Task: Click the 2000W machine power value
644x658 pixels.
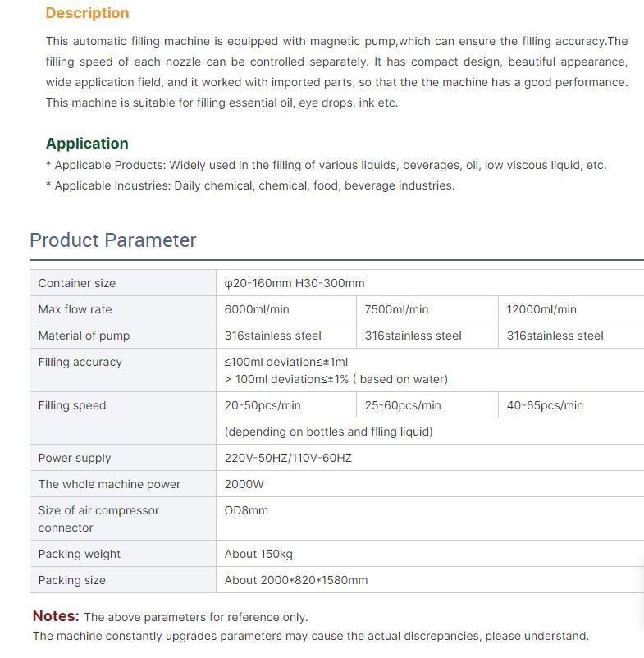Action: pyautogui.click(x=244, y=484)
